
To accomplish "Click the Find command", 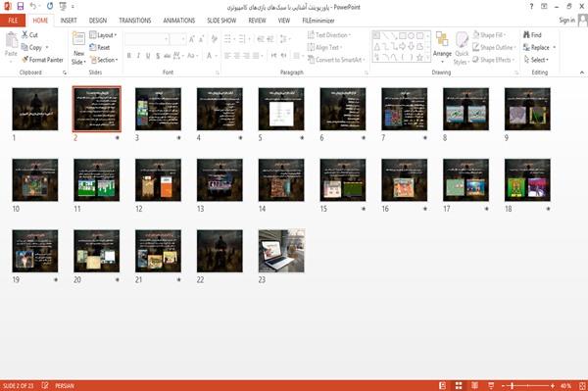I will tap(532, 35).
